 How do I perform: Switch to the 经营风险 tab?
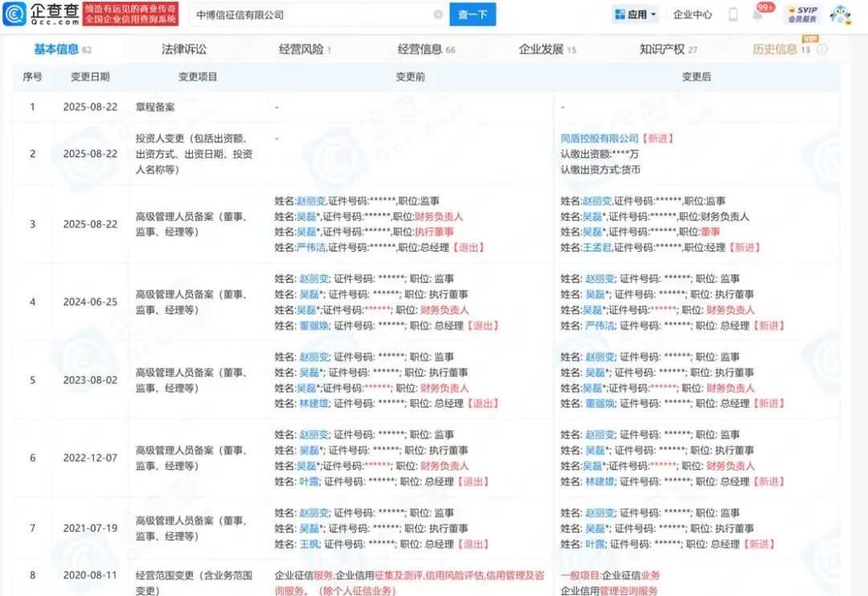pyautogui.click(x=305, y=49)
